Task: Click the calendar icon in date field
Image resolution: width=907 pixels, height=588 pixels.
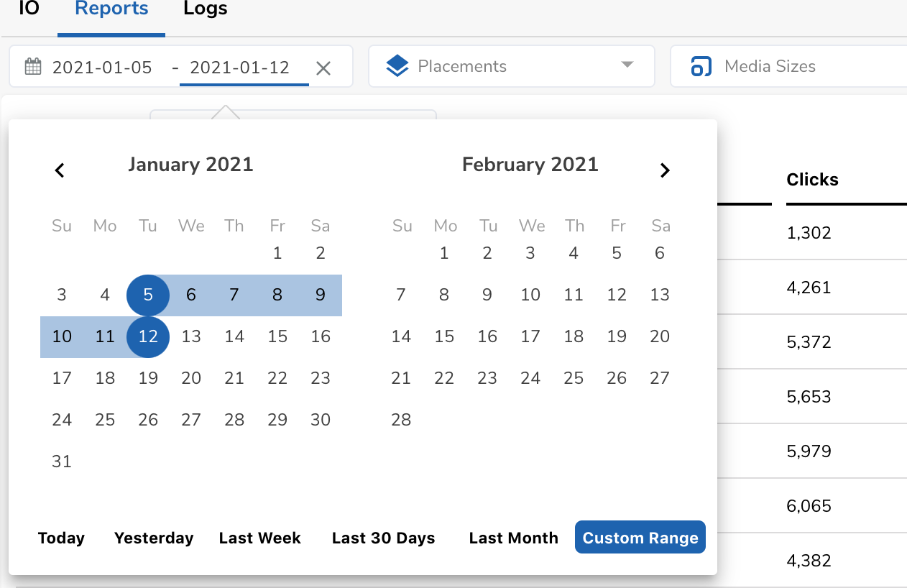Action: tap(33, 67)
